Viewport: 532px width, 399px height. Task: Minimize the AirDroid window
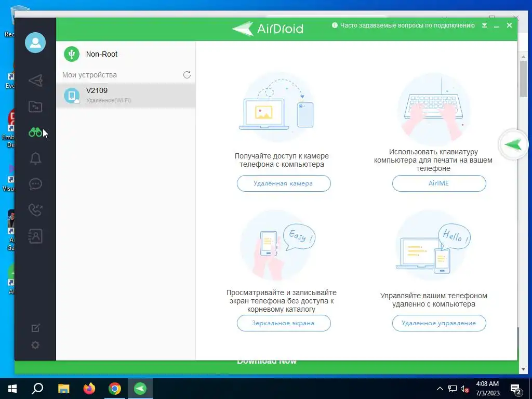tap(496, 25)
